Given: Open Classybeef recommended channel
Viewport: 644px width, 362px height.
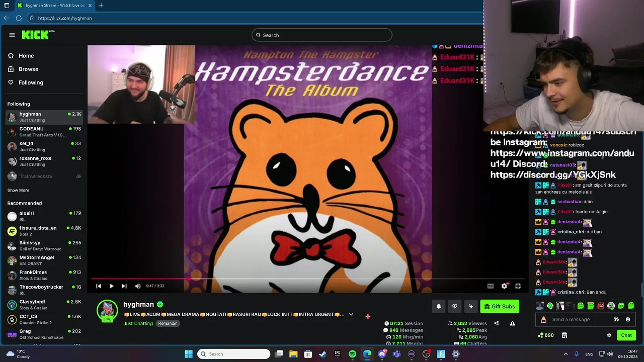Looking at the screenshot, I should pyautogui.click(x=44, y=305).
